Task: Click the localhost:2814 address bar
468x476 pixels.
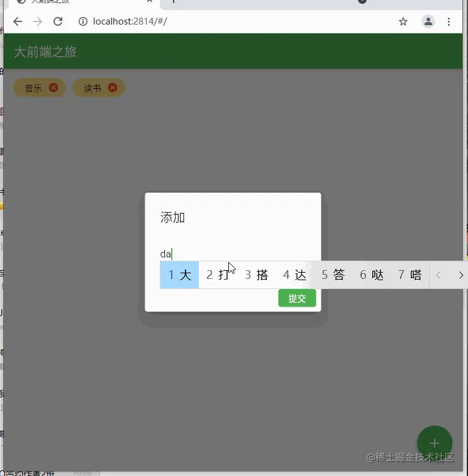Action: [130, 21]
